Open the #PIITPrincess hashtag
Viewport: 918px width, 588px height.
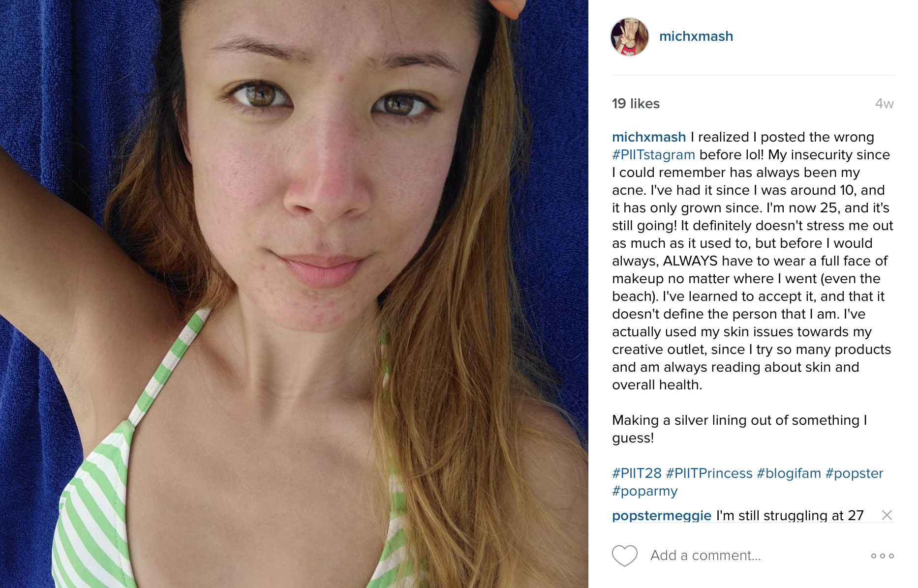pos(709,473)
